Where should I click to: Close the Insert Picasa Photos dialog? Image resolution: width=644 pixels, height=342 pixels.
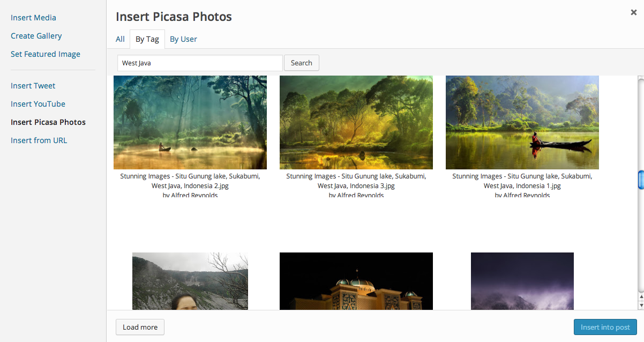(633, 12)
